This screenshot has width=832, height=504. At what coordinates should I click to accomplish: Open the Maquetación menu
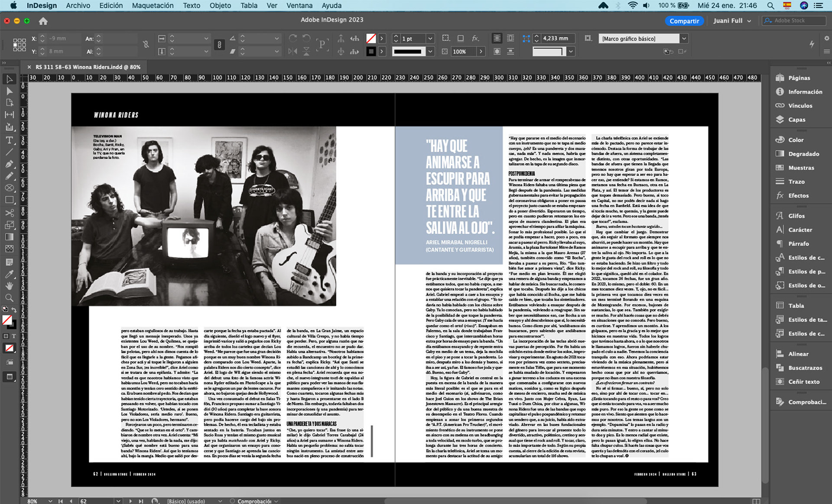[153, 6]
